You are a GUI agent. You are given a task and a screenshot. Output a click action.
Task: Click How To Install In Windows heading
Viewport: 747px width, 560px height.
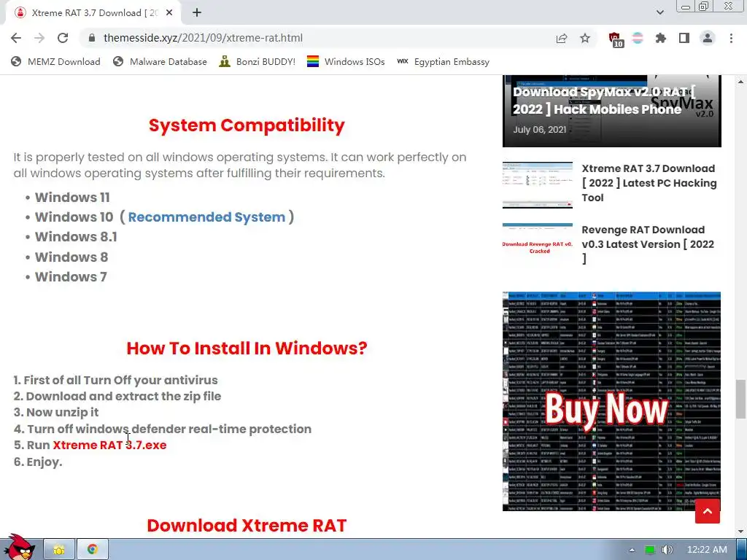click(247, 348)
